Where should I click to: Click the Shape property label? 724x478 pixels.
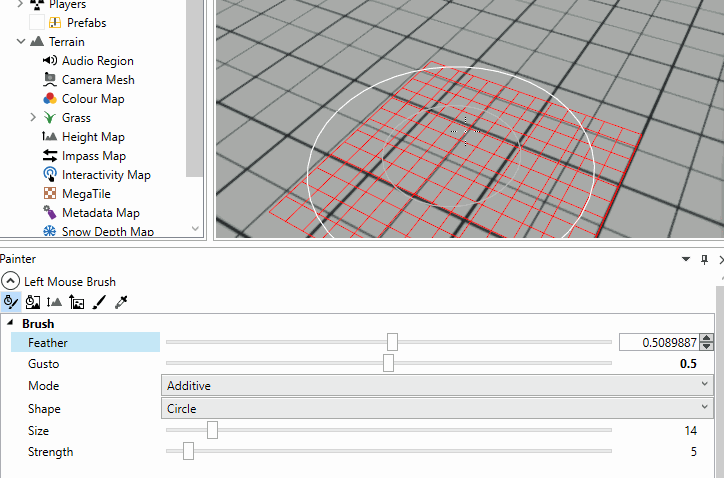(44, 409)
